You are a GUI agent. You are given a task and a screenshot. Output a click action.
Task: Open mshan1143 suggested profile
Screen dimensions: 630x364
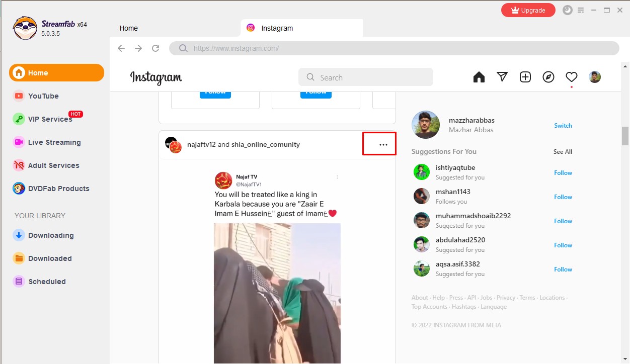click(453, 192)
